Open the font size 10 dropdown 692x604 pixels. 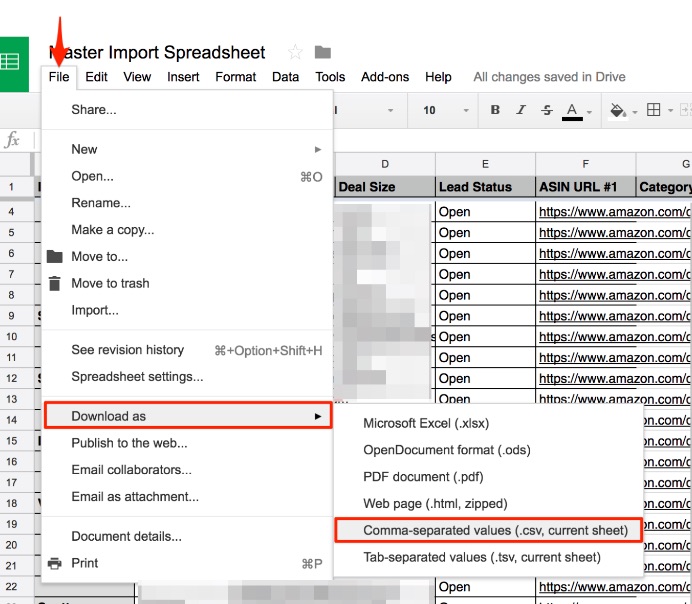point(445,110)
